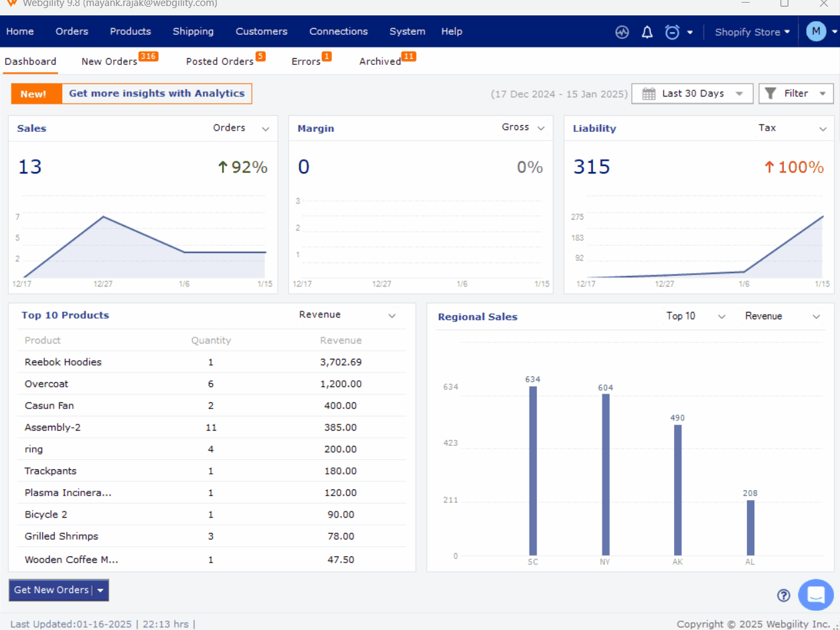
Task: Click the calendar icon in date range
Action: pos(649,94)
